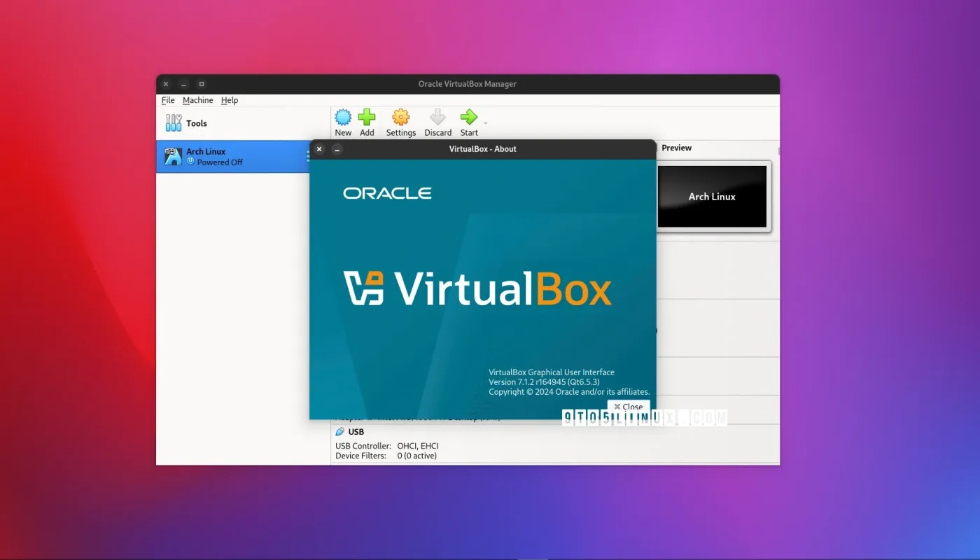Expand the Start button dropdown arrow

click(486, 124)
